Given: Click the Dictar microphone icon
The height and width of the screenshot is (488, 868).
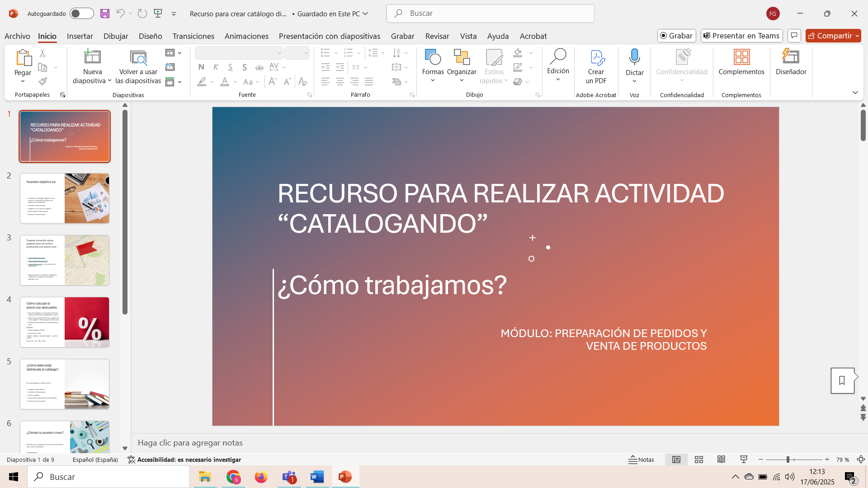Looking at the screenshot, I should (x=634, y=57).
